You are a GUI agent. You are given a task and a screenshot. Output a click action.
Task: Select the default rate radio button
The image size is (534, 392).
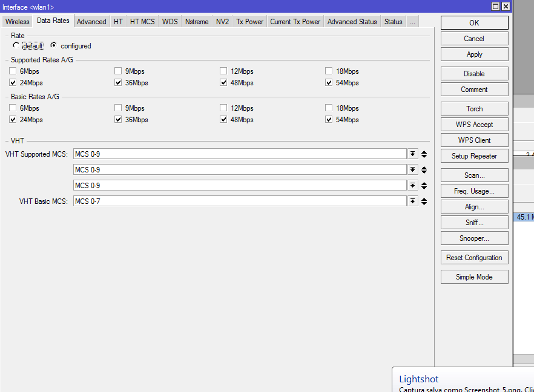coord(16,45)
